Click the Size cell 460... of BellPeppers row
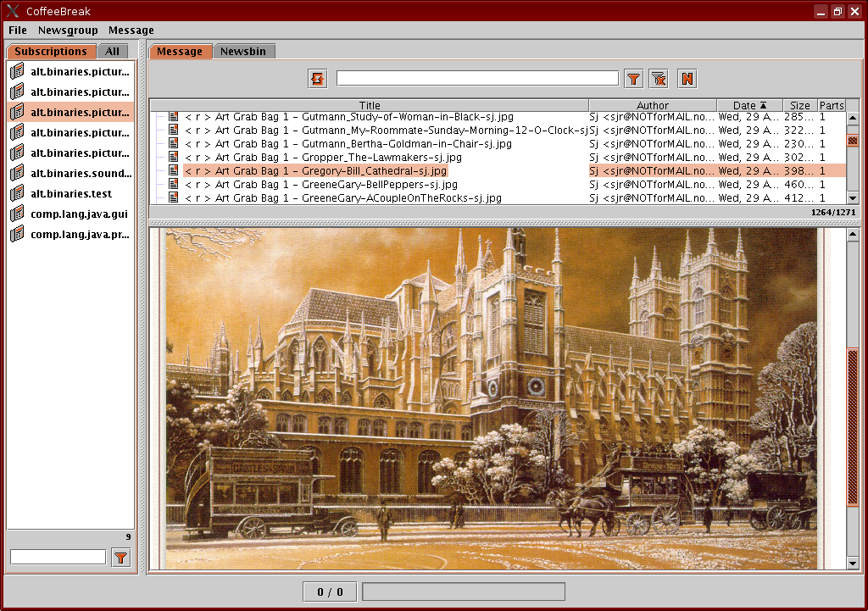Image resolution: width=868 pixels, height=611 pixels. click(x=798, y=184)
